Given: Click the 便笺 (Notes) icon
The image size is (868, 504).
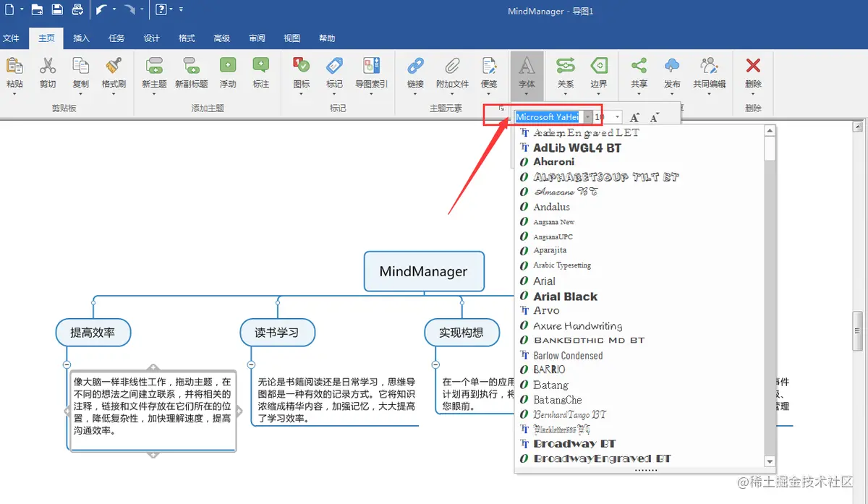Looking at the screenshot, I should click(489, 67).
